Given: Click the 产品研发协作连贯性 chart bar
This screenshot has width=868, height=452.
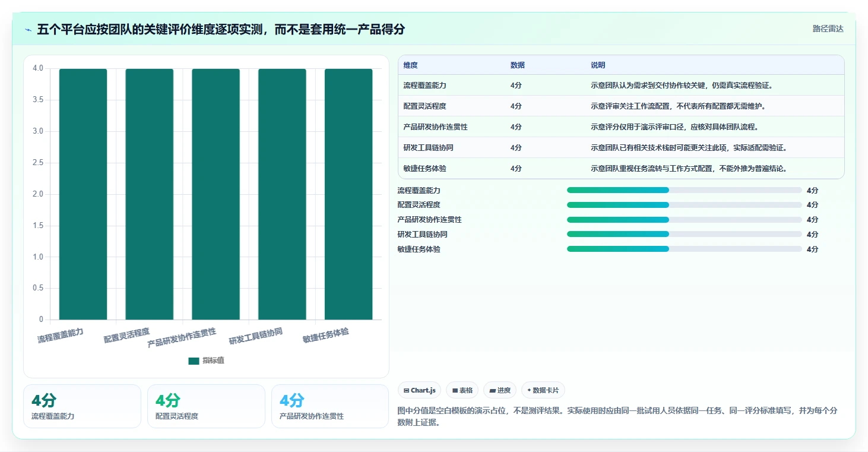Looking at the screenshot, I should [216, 194].
